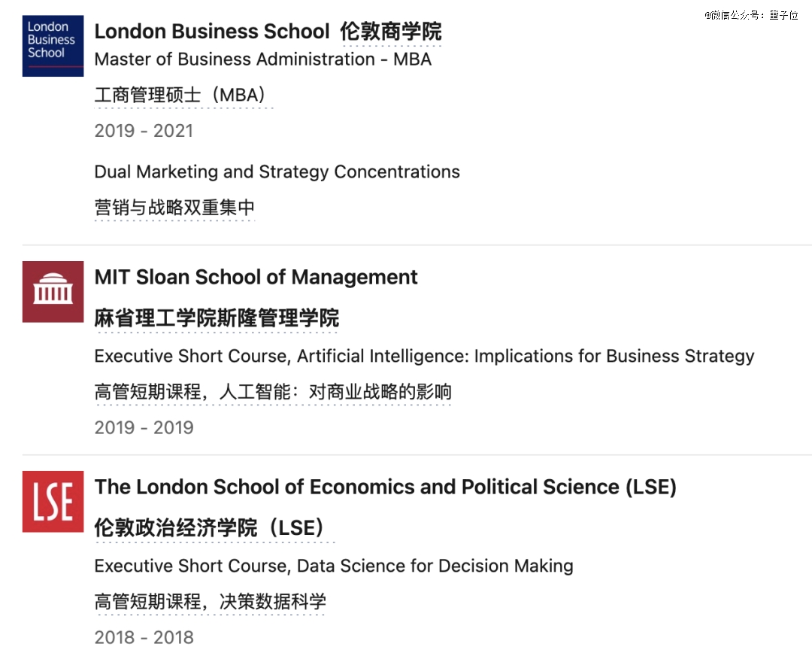The height and width of the screenshot is (659, 812).
Task: Click Master of Business Administration - MBA text
Action: [263, 59]
